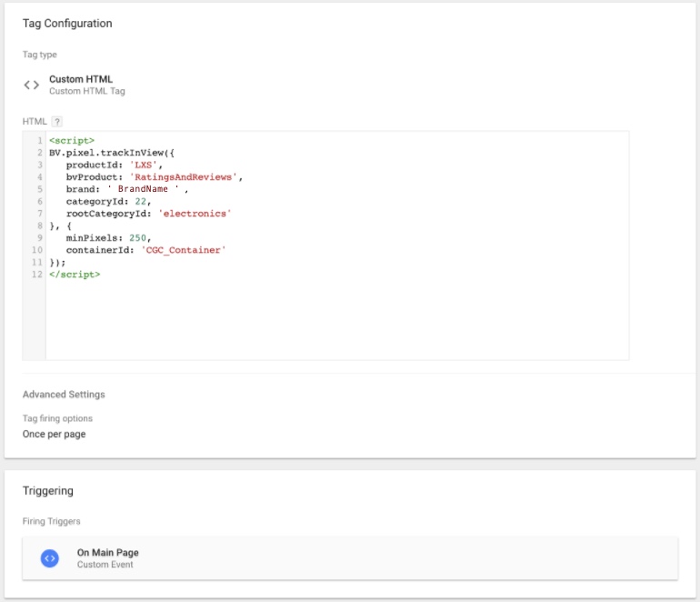Viewport: 700px width, 602px height.
Task: Click the Triggering section heading
Action: [48, 491]
